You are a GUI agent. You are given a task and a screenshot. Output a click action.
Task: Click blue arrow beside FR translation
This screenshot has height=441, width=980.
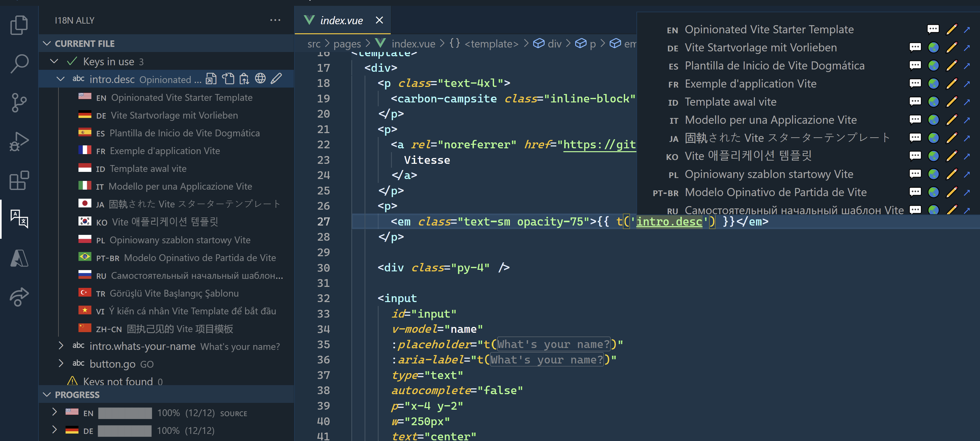967,83
